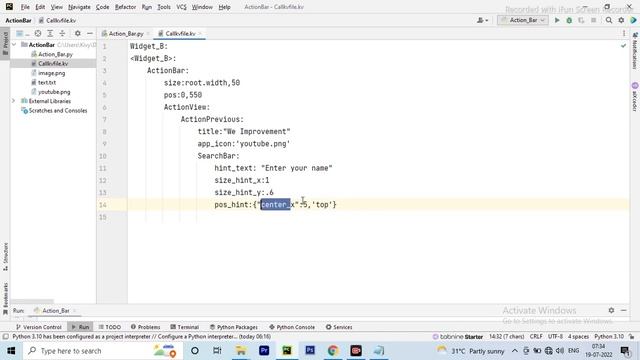Click Tabnine Starter status bar widget
This screenshot has height=360, width=640.
[458, 337]
